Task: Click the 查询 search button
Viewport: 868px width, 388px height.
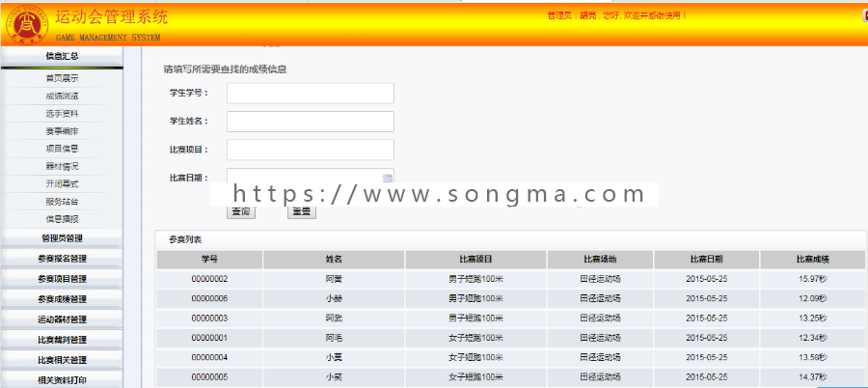Action: (241, 211)
